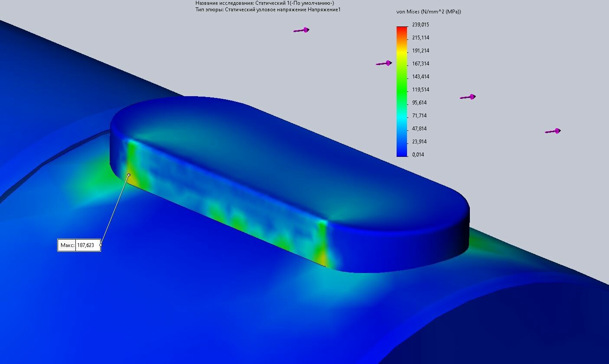Click the Макс: 187,623 annotation label
609x364 pixels.
[x=79, y=245]
